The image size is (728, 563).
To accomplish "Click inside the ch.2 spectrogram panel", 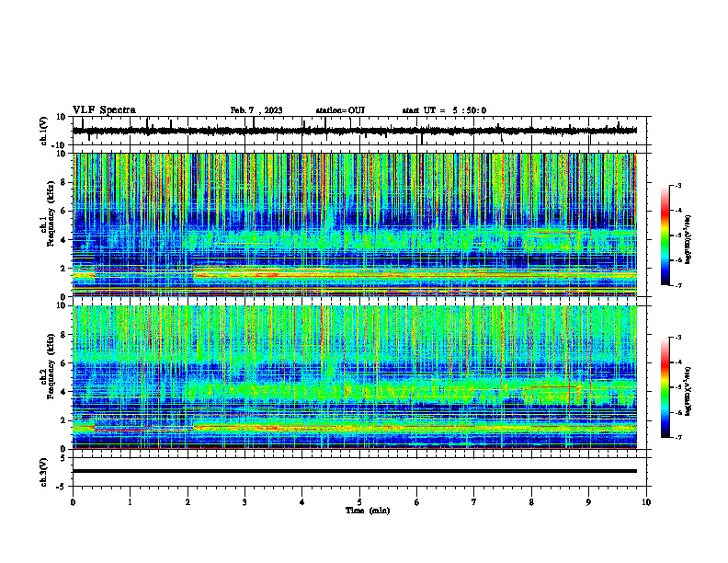I will [355, 377].
